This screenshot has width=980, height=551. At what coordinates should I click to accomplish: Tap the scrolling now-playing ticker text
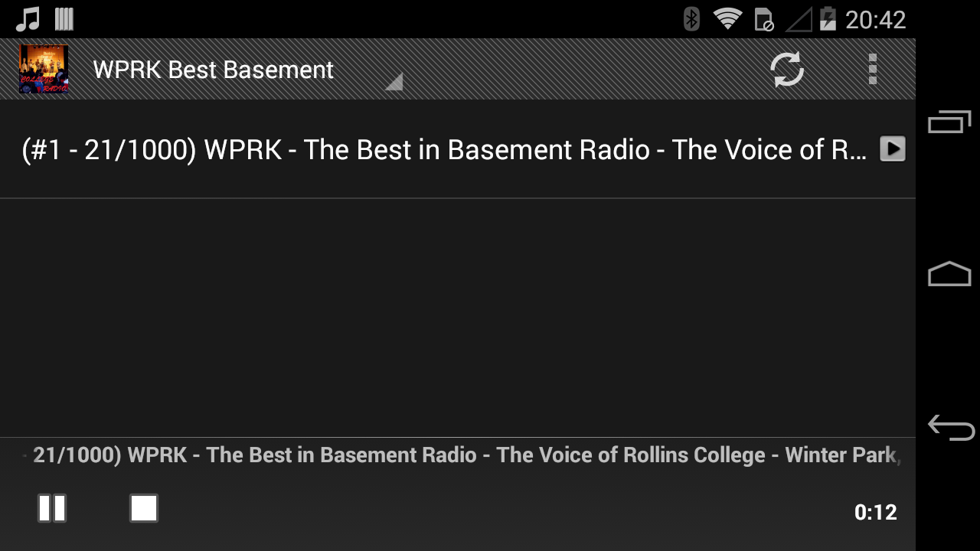point(462,455)
